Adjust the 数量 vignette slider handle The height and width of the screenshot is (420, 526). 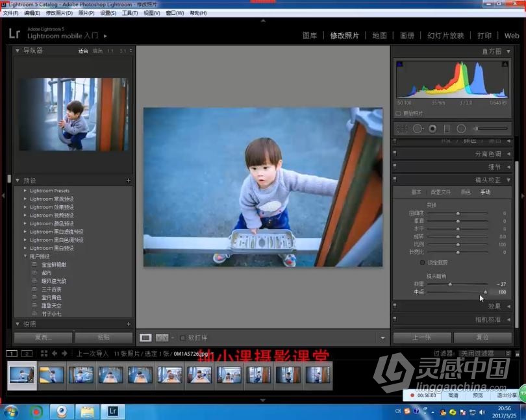pos(450,284)
